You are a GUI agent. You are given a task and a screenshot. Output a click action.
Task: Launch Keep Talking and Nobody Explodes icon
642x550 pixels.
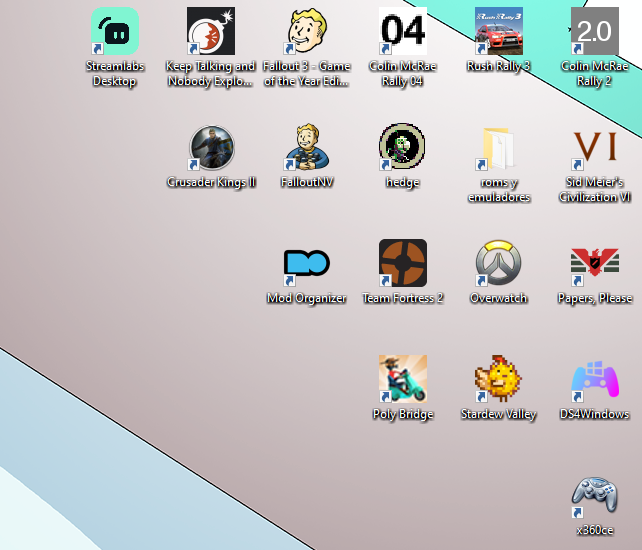(211, 31)
